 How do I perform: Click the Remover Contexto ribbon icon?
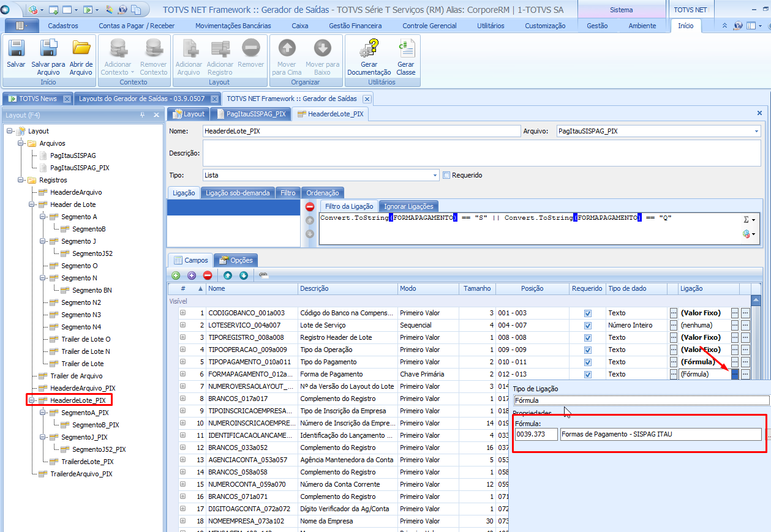tap(153, 48)
